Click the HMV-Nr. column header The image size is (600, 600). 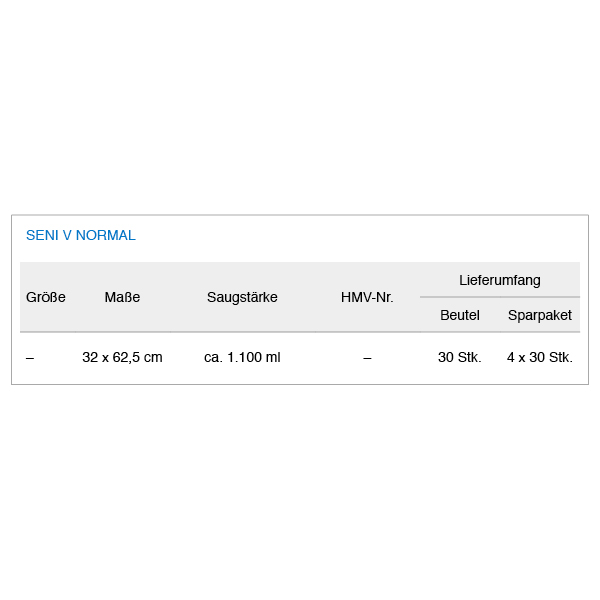tap(367, 297)
